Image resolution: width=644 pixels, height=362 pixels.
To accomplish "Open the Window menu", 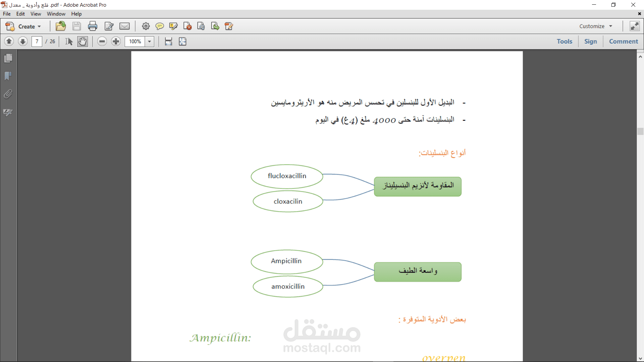I will (x=56, y=14).
